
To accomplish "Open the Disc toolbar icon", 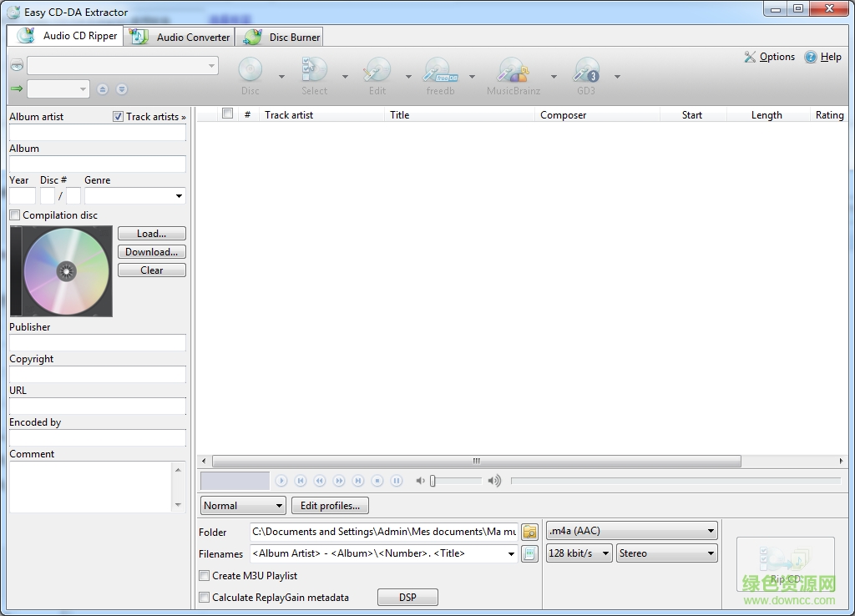I will [x=250, y=71].
